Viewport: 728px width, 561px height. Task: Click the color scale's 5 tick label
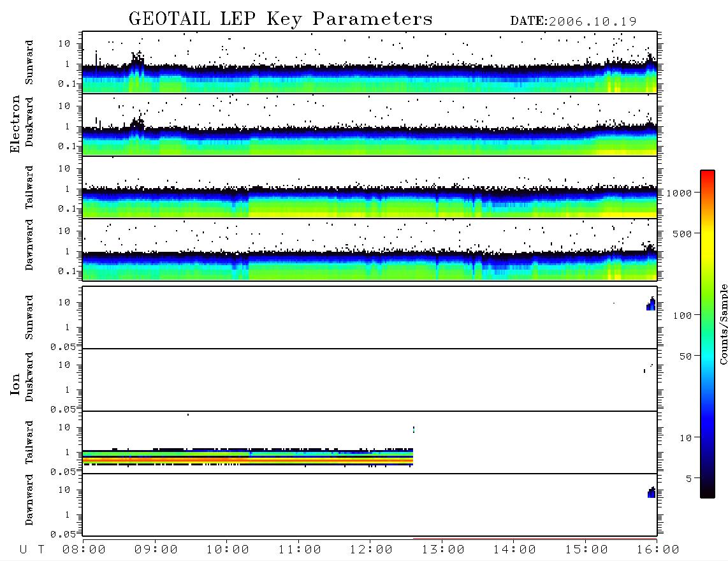[x=688, y=479]
